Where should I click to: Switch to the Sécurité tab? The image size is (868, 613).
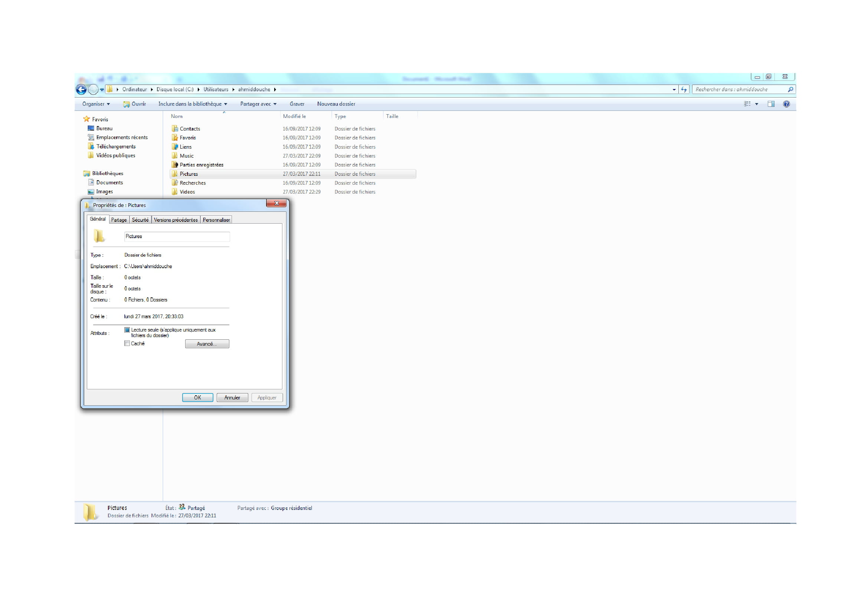click(x=140, y=220)
